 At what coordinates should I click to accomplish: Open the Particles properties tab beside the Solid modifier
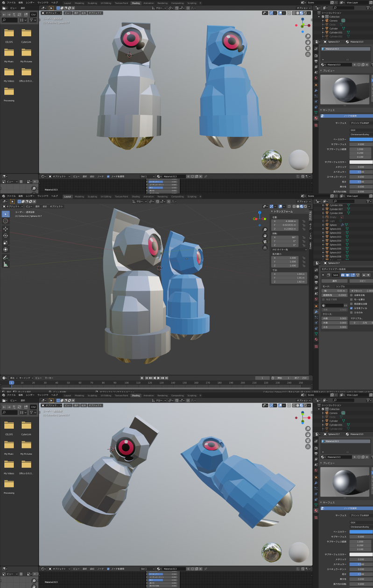pos(316,317)
